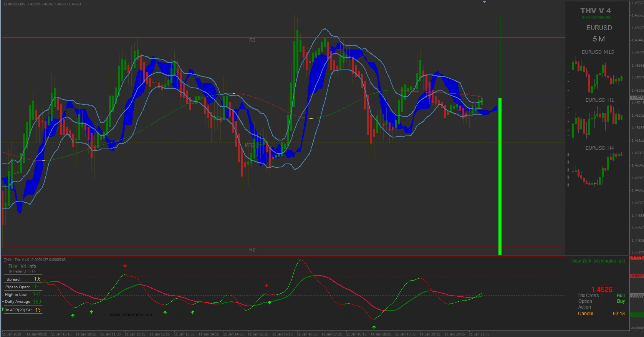
Task: Click the R2 line label
Action: point(252,250)
